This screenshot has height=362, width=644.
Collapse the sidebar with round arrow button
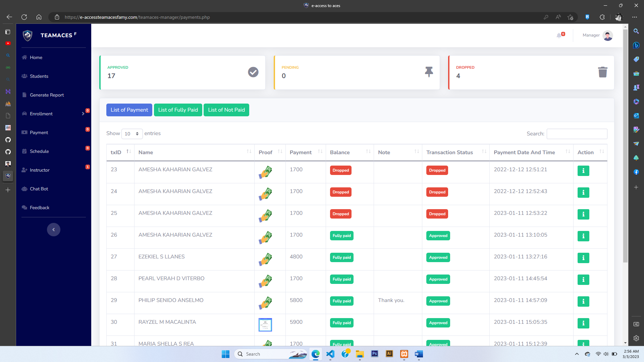54,230
